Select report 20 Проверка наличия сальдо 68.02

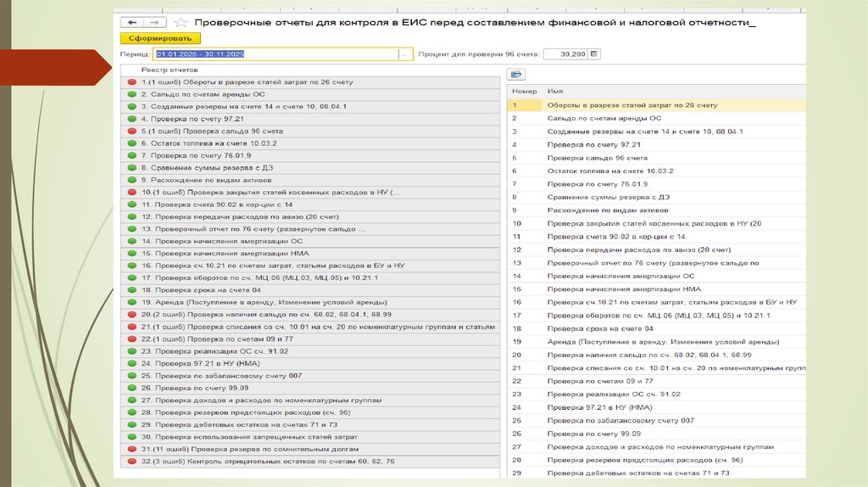click(x=310, y=315)
